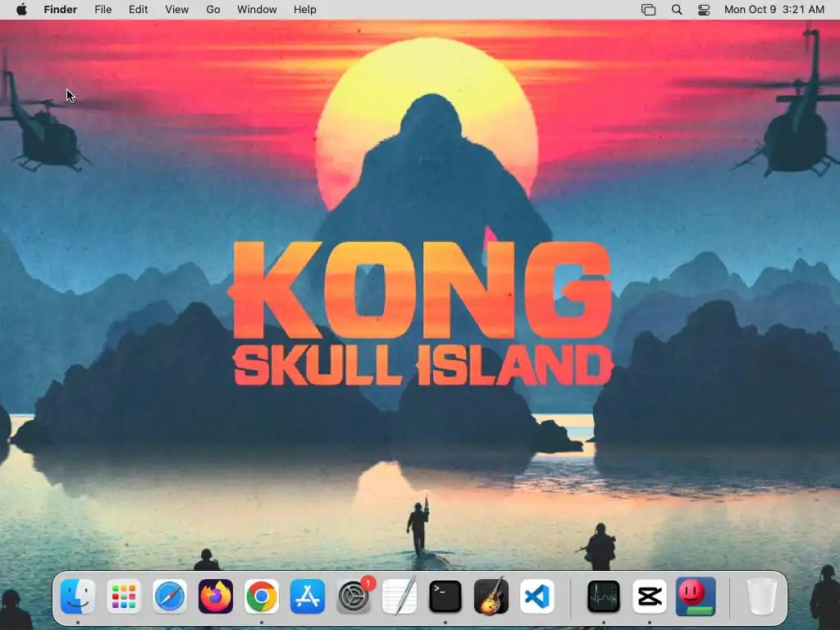Screen dimensions: 840x630
Task: Open the View menu
Action: click(x=177, y=10)
